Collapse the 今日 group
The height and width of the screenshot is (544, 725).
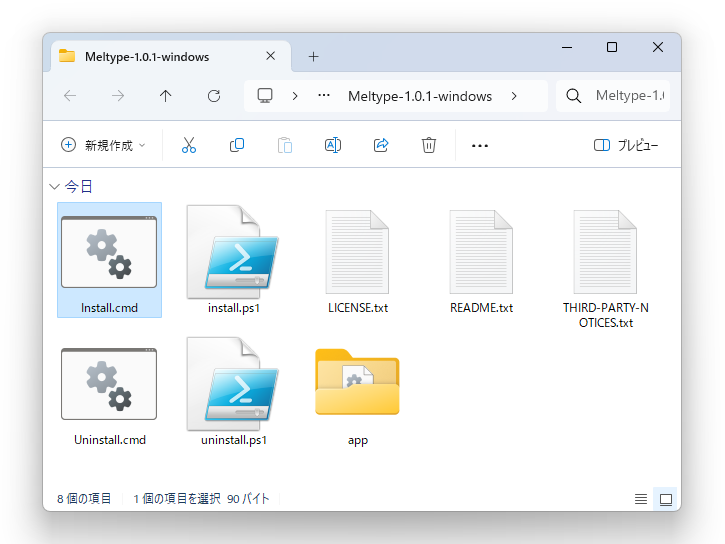(x=55, y=187)
